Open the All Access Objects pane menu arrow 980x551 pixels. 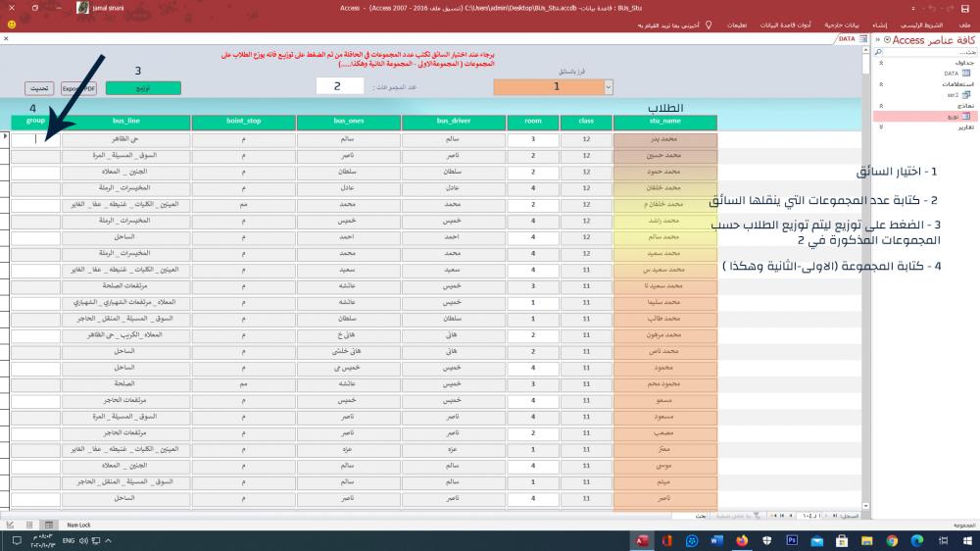(888, 40)
